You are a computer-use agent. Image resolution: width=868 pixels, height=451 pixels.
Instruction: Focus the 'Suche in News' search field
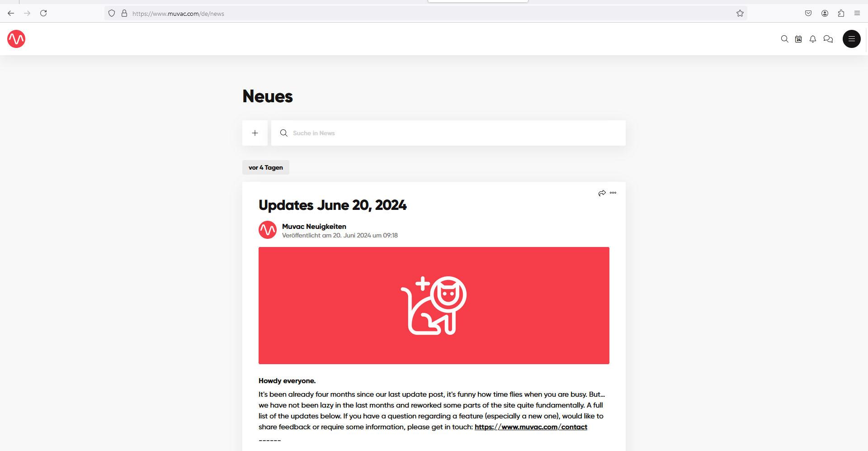(448, 133)
